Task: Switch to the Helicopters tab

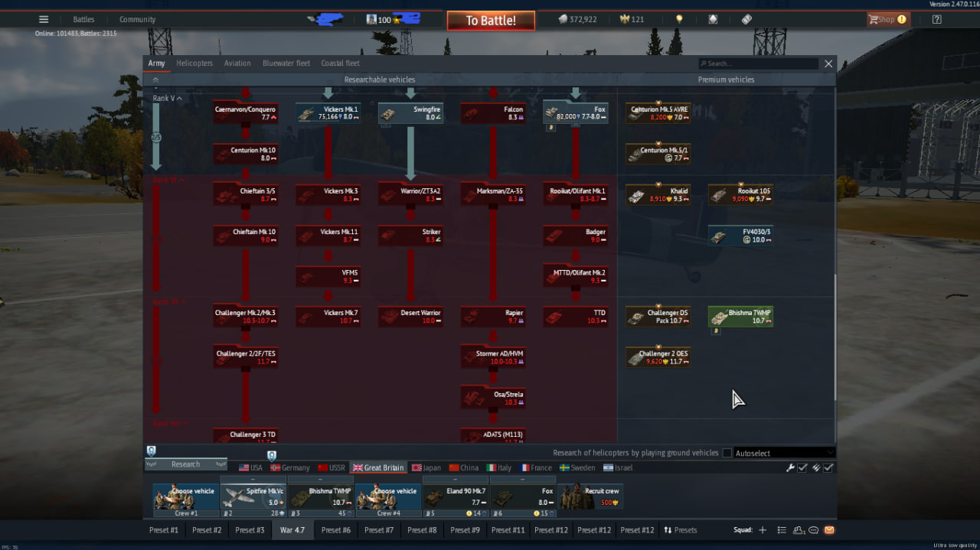Action: [194, 63]
